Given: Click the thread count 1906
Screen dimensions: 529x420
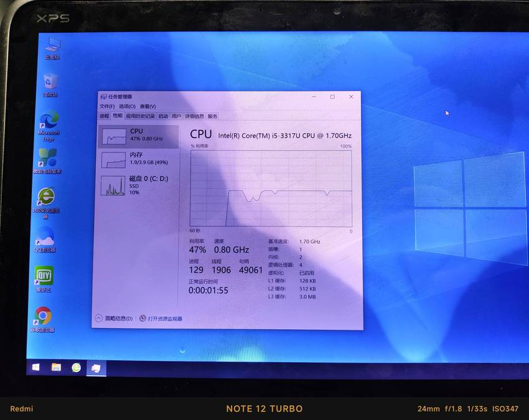Looking at the screenshot, I should point(222,270).
